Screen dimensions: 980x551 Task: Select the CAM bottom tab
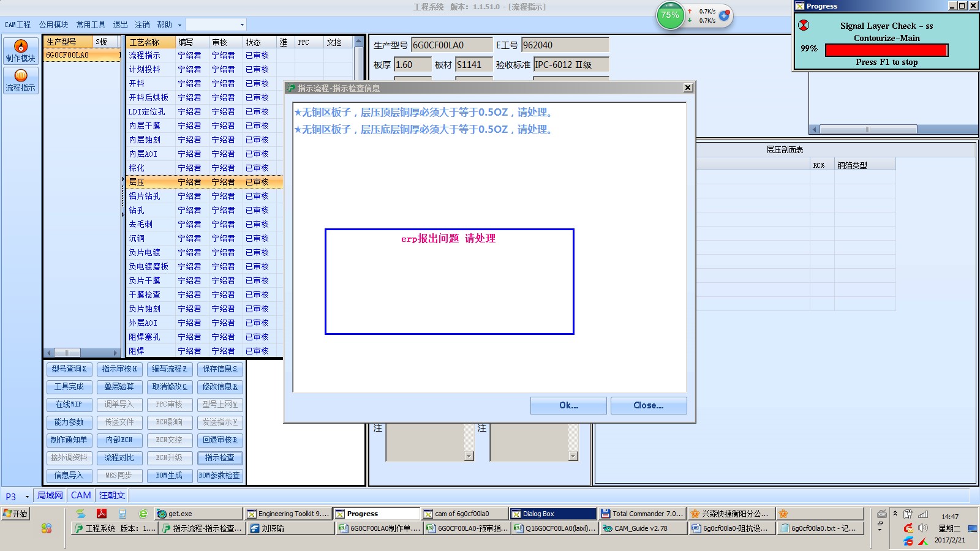point(81,495)
